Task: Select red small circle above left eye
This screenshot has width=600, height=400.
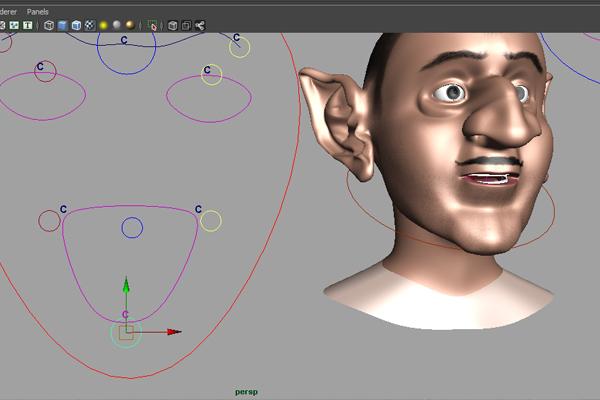Action: (45, 71)
